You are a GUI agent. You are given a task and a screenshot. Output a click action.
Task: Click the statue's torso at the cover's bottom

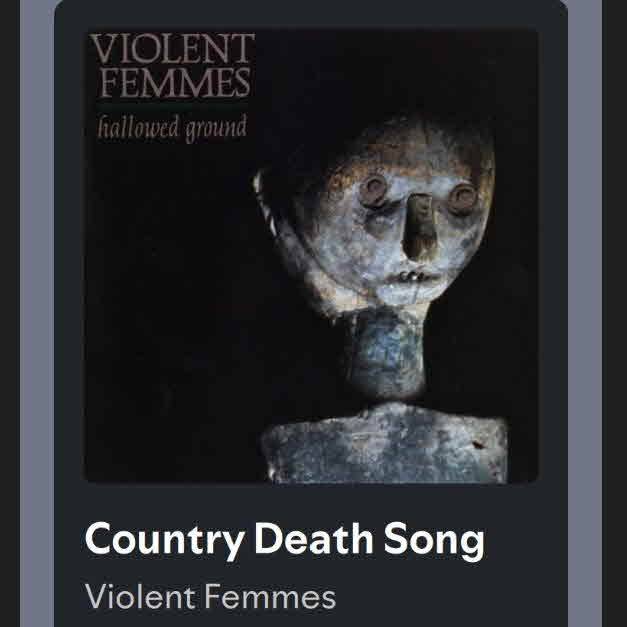click(x=385, y=443)
